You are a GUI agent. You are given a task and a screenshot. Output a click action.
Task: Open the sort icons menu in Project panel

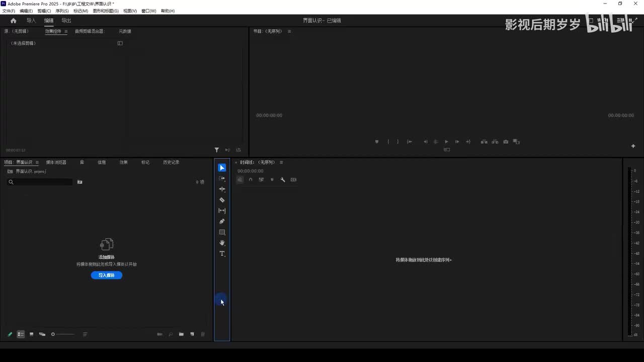pyautogui.click(x=85, y=334)
